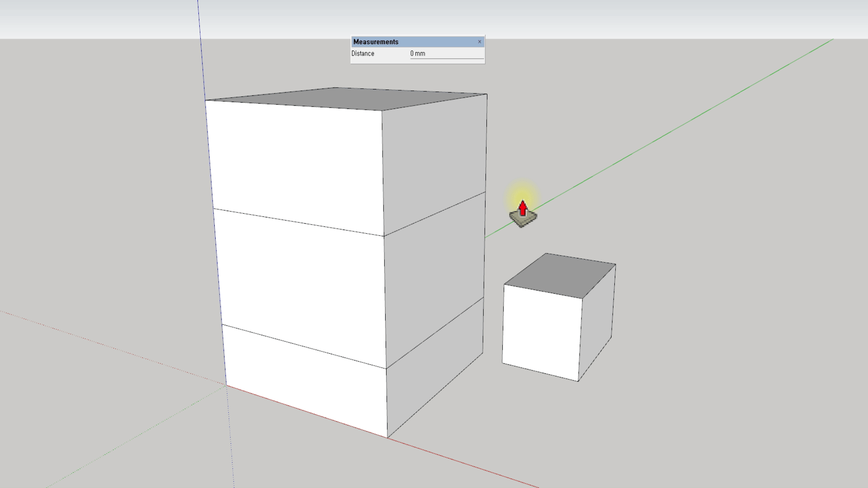Click the Distance value input field
This screenshot has width=868, height=488.
[446, 54]
